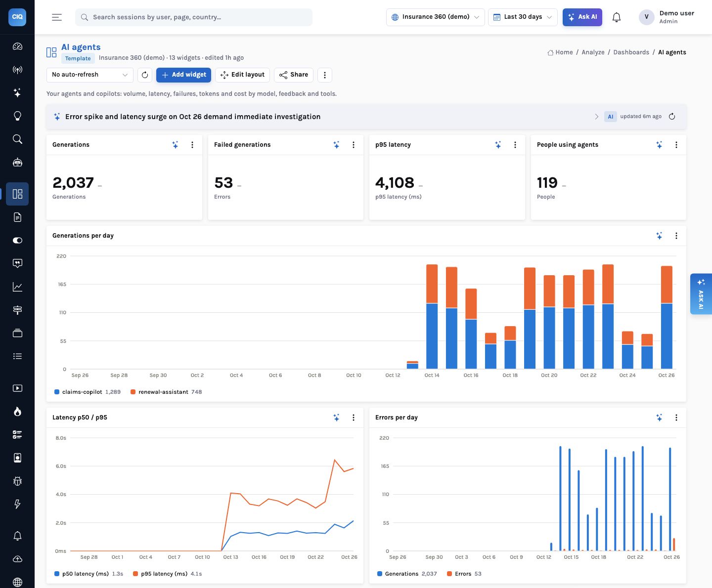This screenshot has height=588, width=712.
Task: Open the bug icon in the sidebar
Action: click(17, 481)
